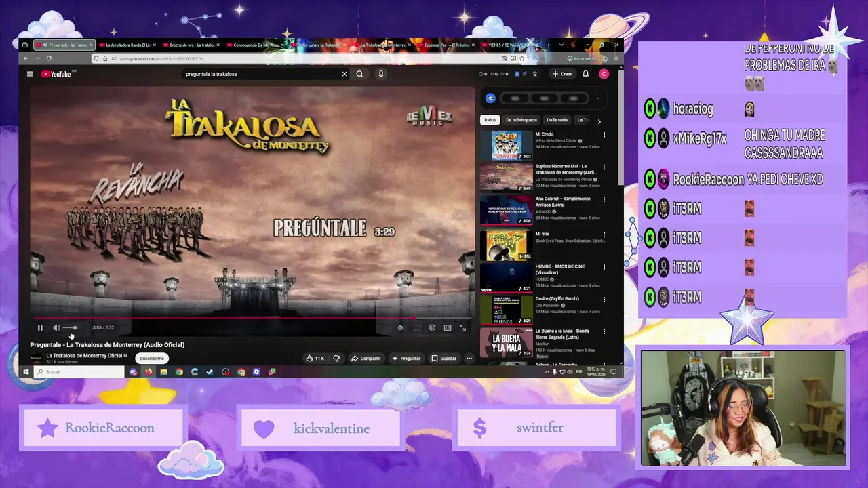Open a new browser tab

(x=550, y=45)
